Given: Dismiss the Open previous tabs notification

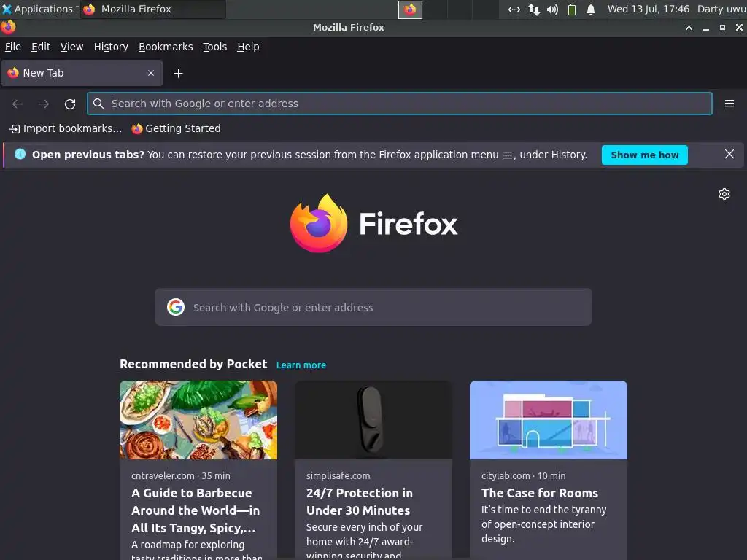Looking at the screenshot, I should click(729, 155).
